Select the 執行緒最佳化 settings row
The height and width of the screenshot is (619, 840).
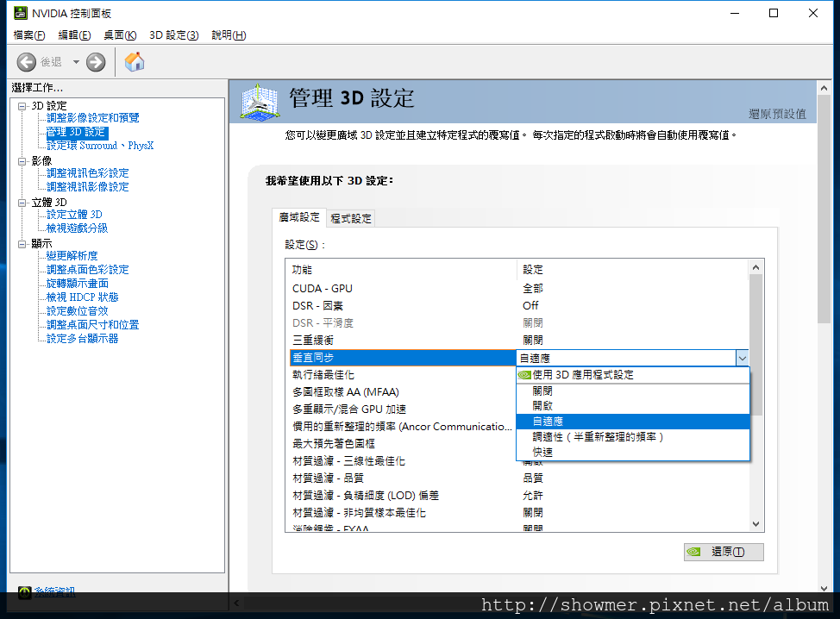[403, 375]
